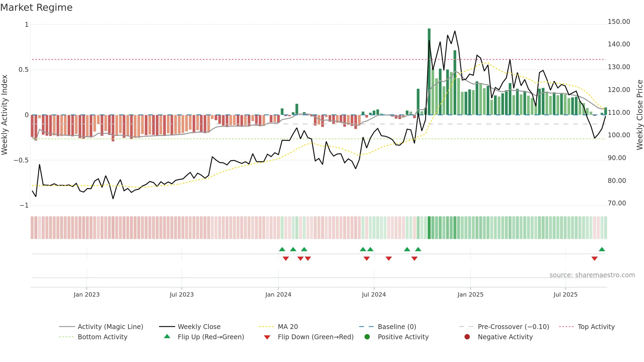Screen dimensions: 644x362
Task: Click the 120.00 price axis tick
Action: (x=619, y=90)
